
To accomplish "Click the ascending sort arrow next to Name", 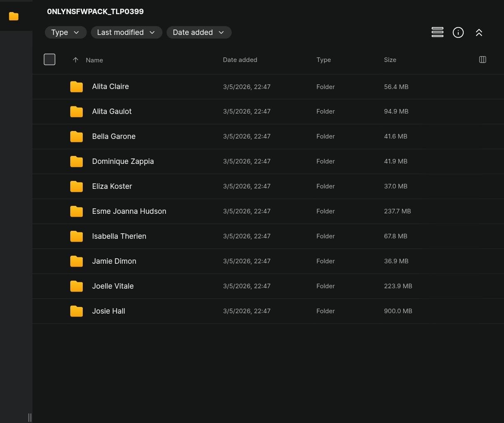I will (x=75, y=60).
